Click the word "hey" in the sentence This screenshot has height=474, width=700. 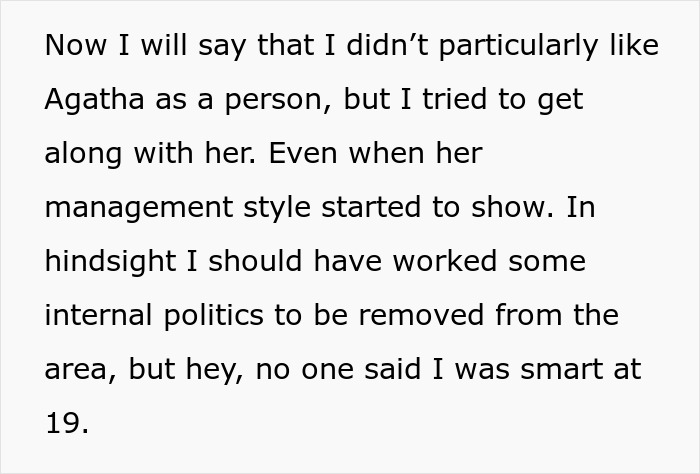207,370
